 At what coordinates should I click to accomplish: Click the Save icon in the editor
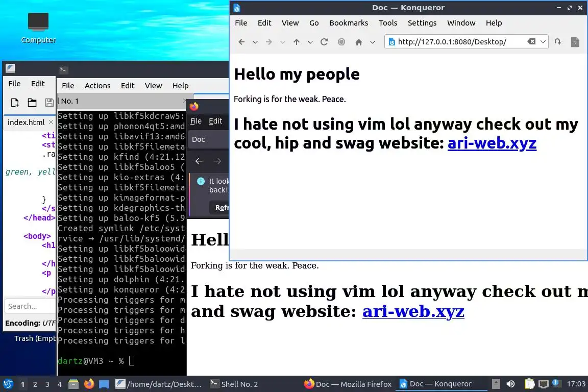[49, 103]
